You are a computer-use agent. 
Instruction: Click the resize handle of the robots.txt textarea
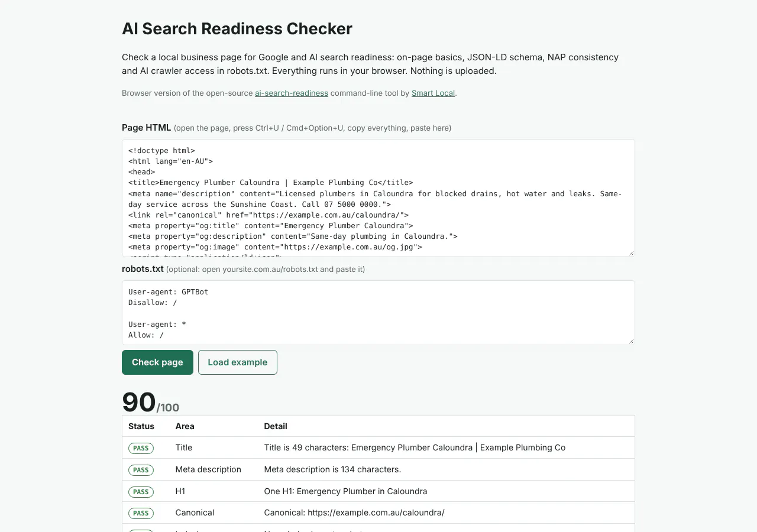630,340
